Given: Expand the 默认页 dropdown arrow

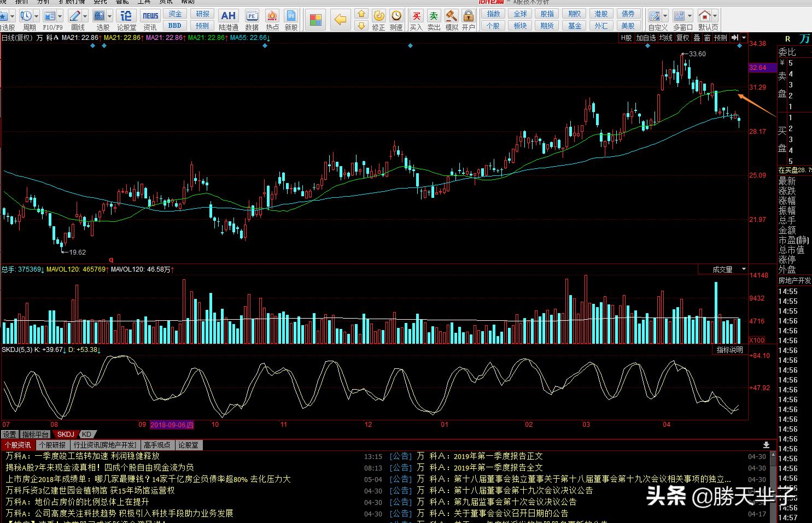Looking at the screenshot, I should [x=716, y=16].
